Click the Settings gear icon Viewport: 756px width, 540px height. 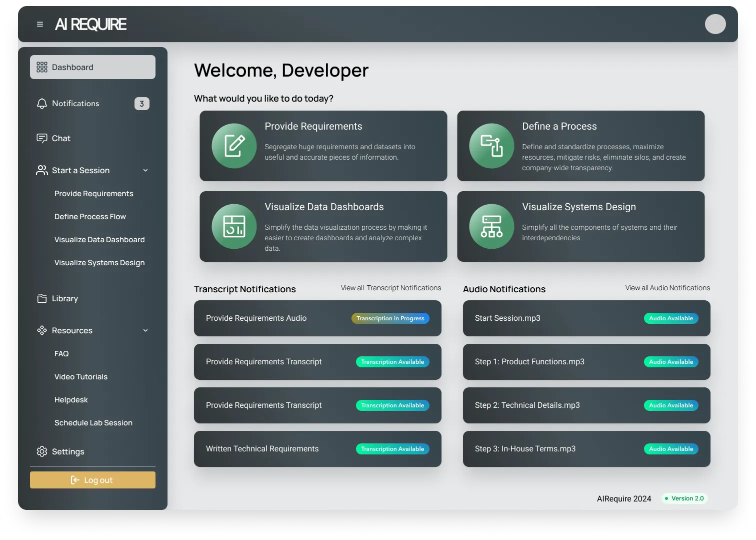[42, 451]
